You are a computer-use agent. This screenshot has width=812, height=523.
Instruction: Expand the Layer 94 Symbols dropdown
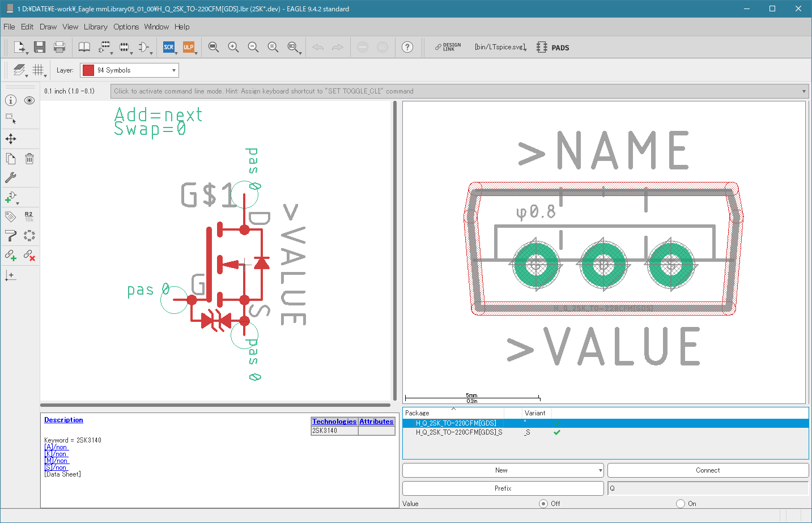tap(173, 70)
